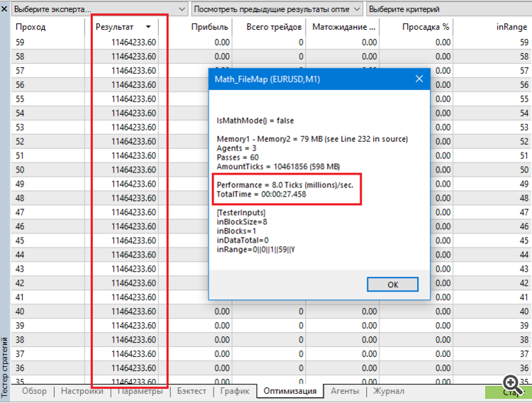Click inRange value 49 at right
This screenshot has height=403, width=532.
(524, 184)
